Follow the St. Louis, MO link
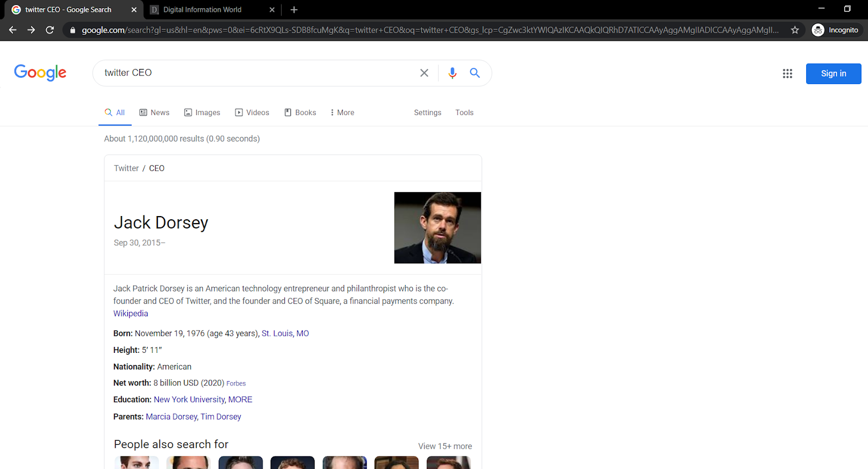 pyautogui.click(x=285, y=333)
